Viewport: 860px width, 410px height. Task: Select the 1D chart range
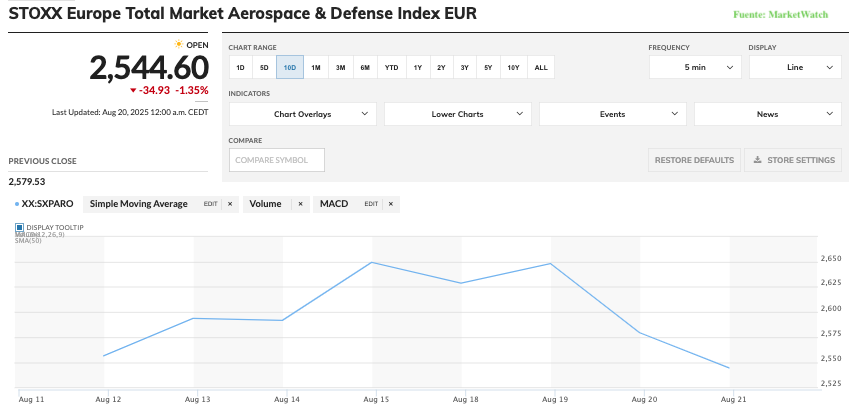[240, 67]
